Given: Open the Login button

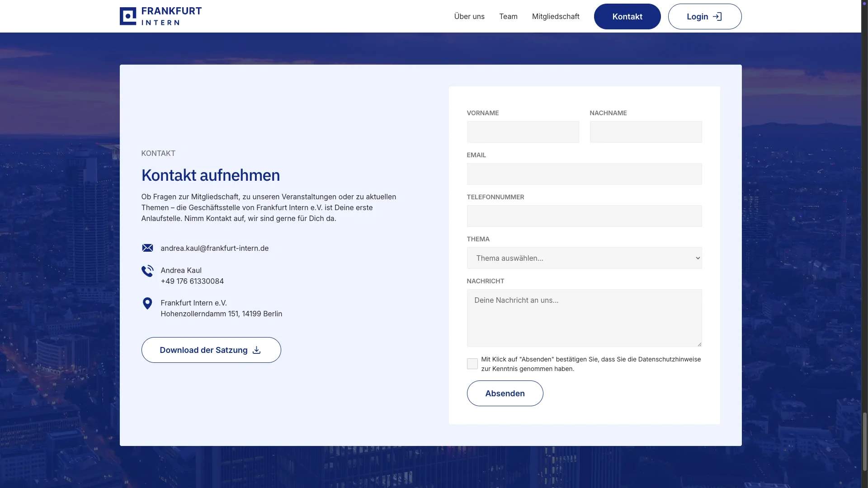Looking at the screenshot, I should pyautogui.click(x=705, y=16).
